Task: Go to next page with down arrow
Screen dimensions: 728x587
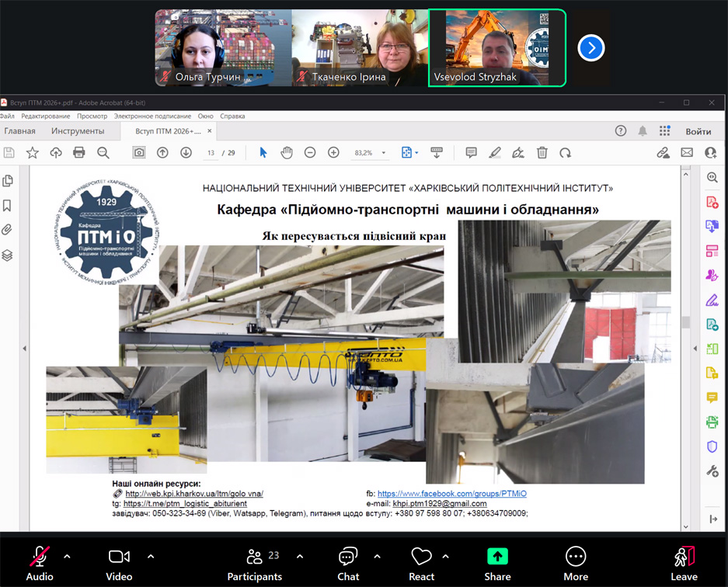Action: point(186,153)
